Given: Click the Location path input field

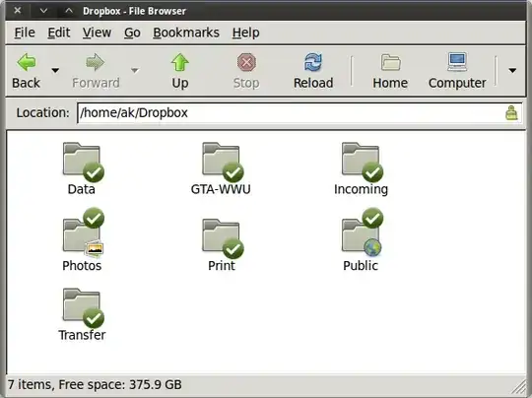Looking at the screenshot, I should coord(299,113).
